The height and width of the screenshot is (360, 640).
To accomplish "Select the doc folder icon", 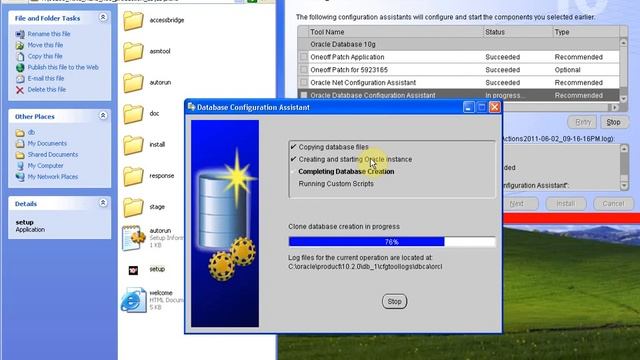I will (x=133, y=114).
